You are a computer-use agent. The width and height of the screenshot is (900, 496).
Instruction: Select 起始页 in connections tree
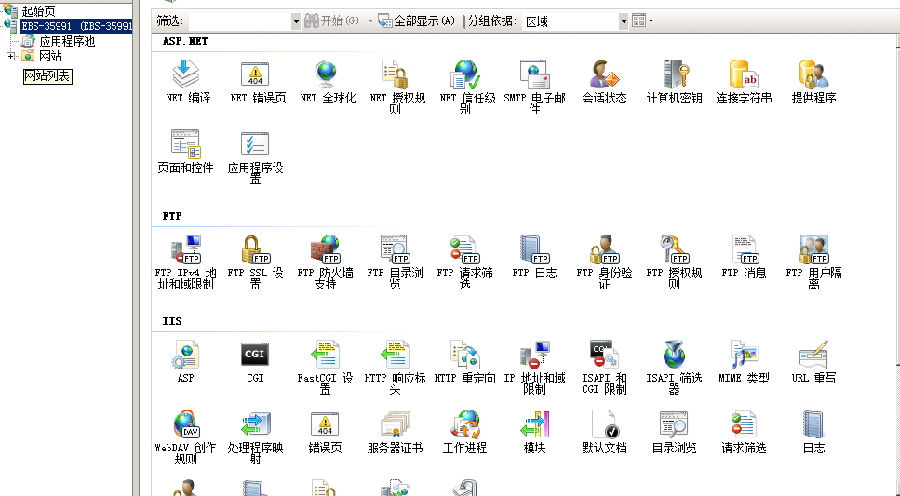[38, 11]
